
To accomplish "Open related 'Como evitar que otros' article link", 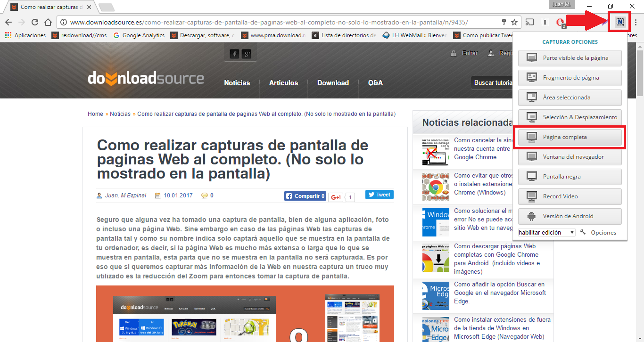I will coord(483,184).
